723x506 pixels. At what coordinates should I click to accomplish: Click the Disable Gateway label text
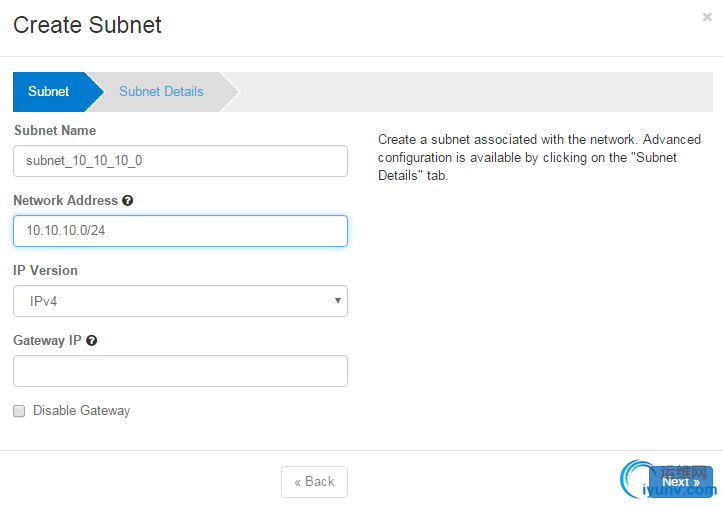point(81,411)
